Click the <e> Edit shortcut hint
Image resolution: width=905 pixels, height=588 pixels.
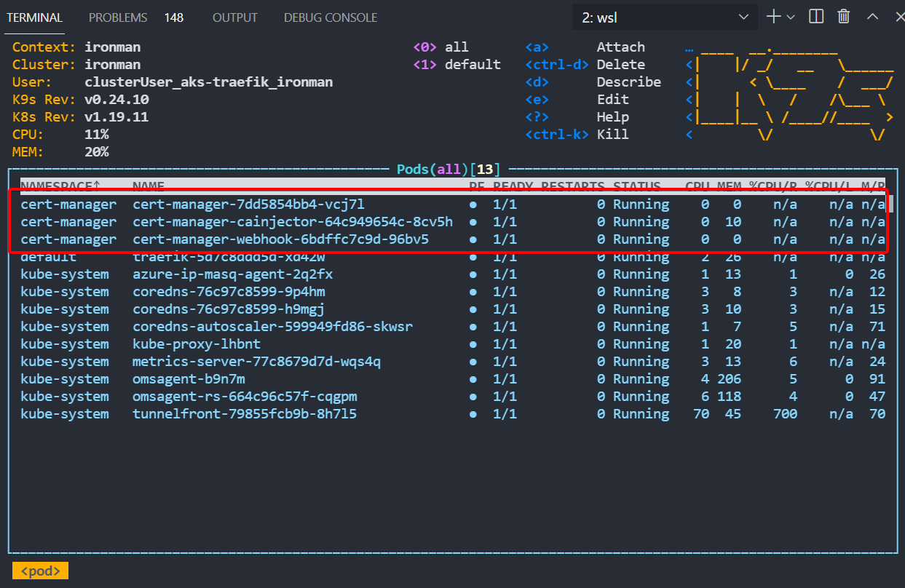577,100
